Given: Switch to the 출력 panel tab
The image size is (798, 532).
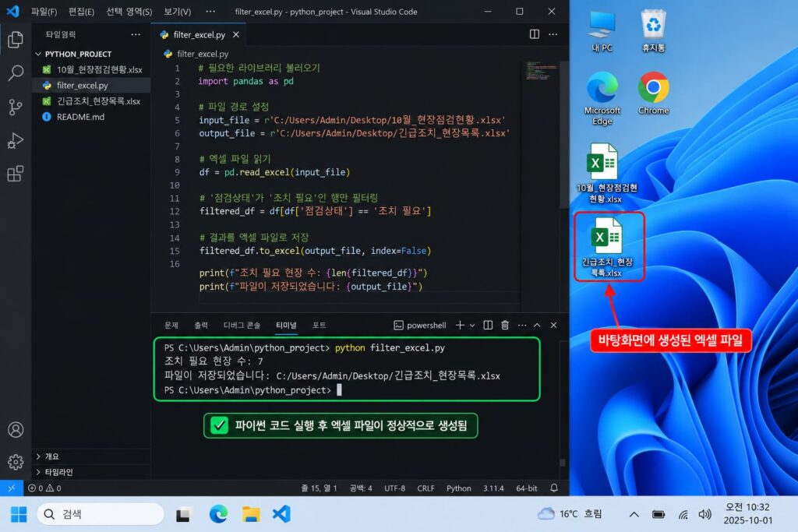Looking at the screenshot, I should (201, 325).
